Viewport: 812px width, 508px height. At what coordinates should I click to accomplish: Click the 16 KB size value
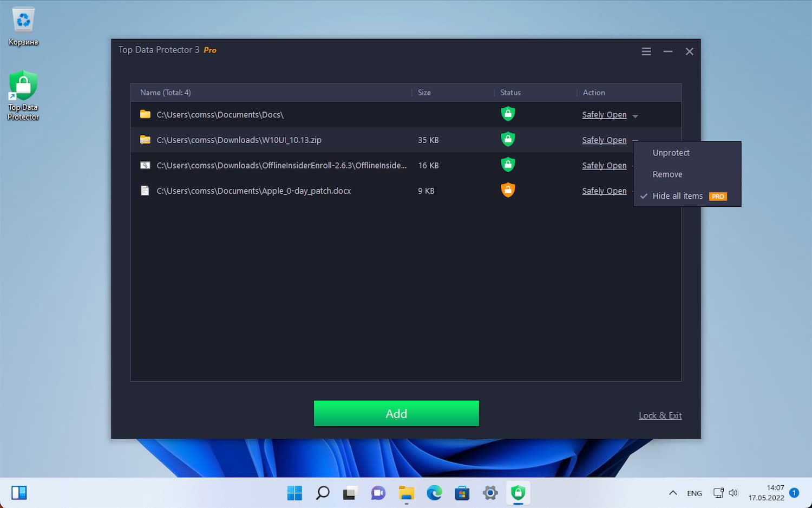coord(428,166)
